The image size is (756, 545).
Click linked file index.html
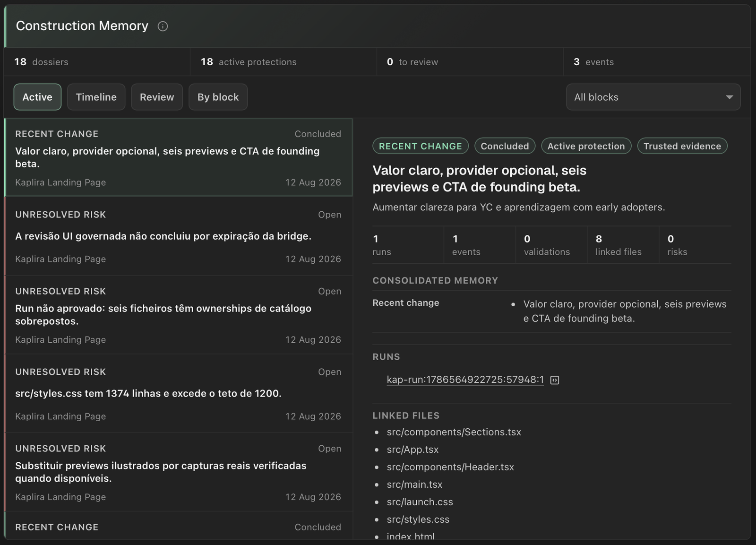tap(411, 536)
